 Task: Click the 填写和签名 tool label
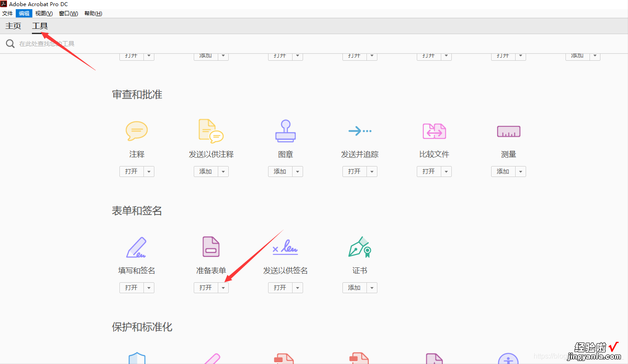(137, 270)
